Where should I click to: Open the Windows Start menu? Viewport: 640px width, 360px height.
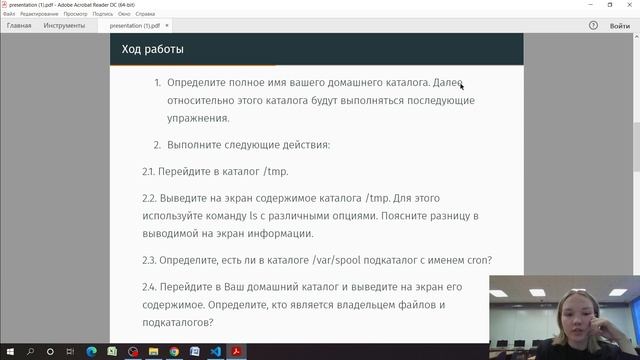point(10,351)
